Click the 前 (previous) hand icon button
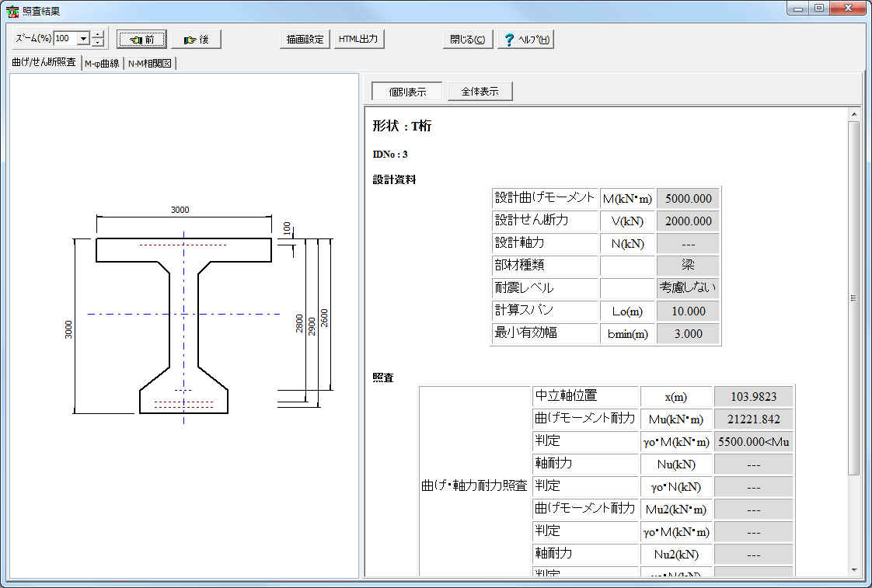872x588 pixels. (x=141, y=40)
